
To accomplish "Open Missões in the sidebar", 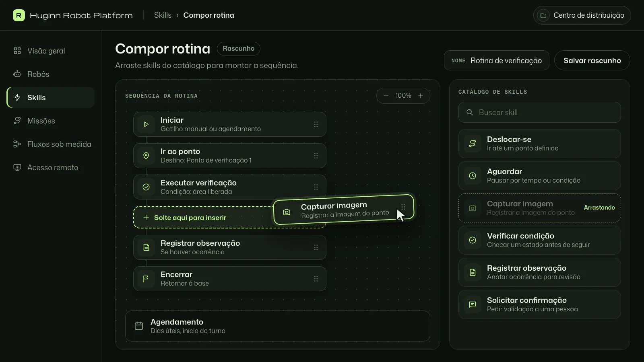I will pos(51,121).
